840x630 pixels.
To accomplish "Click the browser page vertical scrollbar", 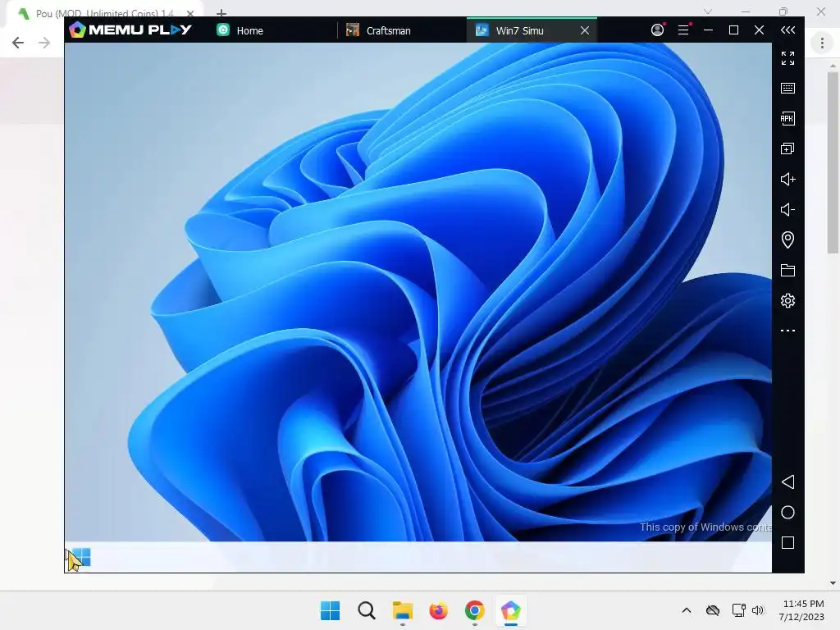I will [832, 162].
